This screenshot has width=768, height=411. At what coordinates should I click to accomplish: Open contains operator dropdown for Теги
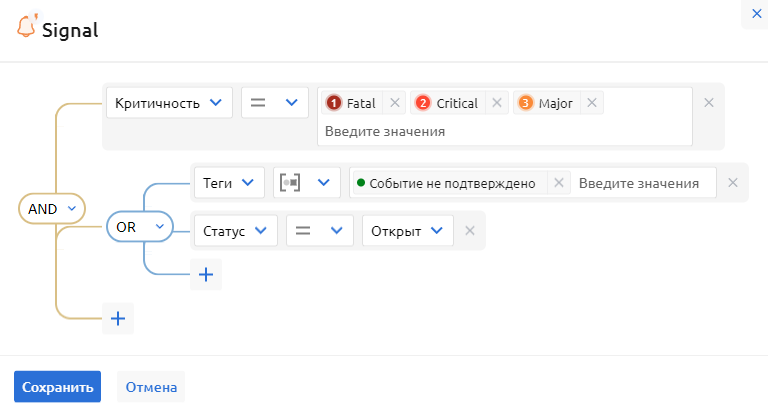[307, 183]
